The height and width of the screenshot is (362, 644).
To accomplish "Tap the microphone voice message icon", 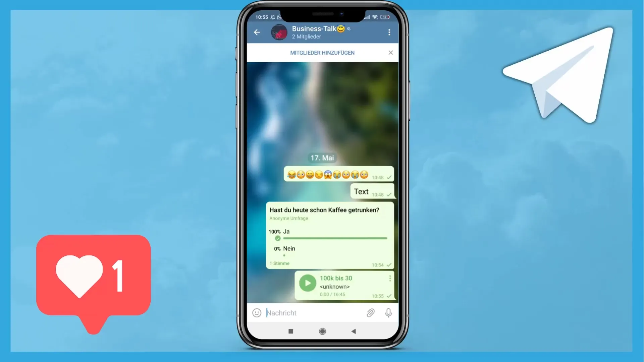I will pyautogui.click(x=388, y=312).
